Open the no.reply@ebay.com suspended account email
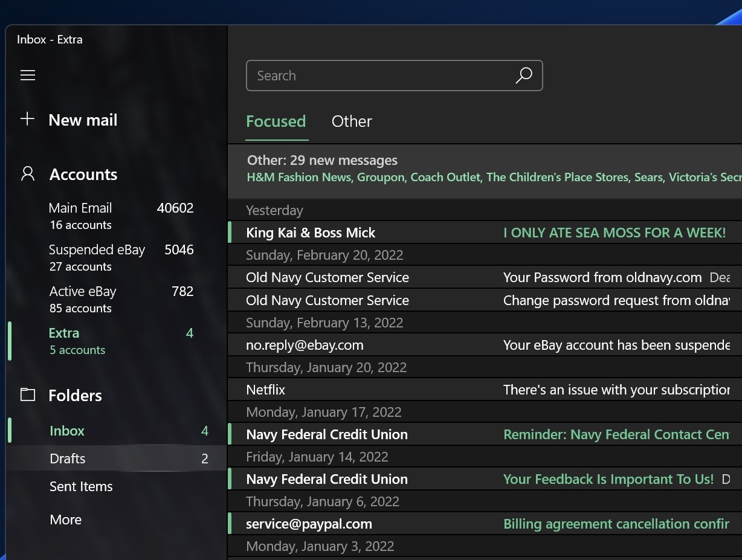This screenshot has width=742, height=560. tap(485, 345)
